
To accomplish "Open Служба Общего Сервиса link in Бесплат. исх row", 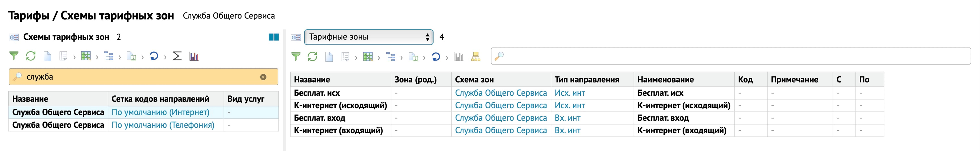I will pos(501,93).
